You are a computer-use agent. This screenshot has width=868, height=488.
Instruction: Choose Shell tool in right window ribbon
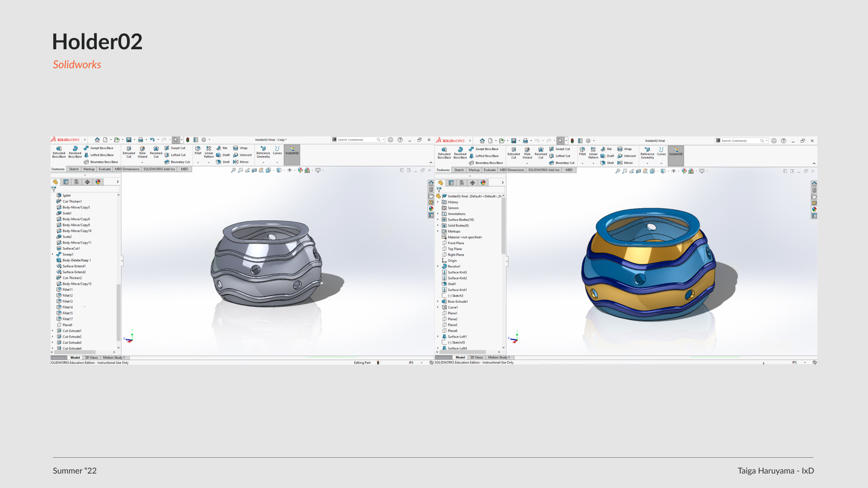pos(607,163)
